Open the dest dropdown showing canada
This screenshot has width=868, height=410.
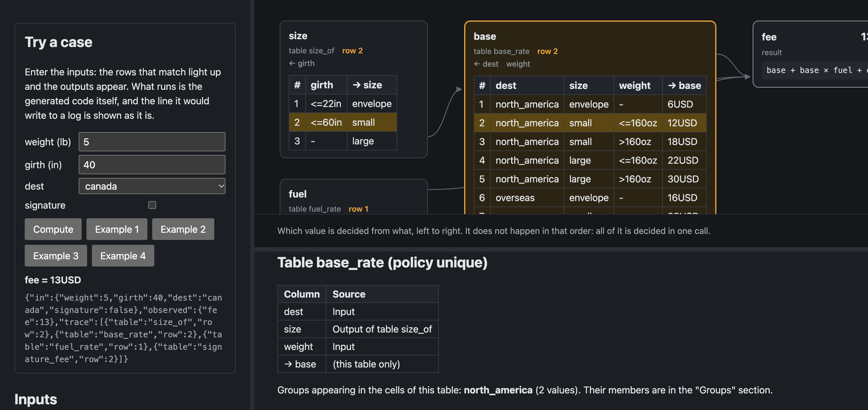click(152, 186)
